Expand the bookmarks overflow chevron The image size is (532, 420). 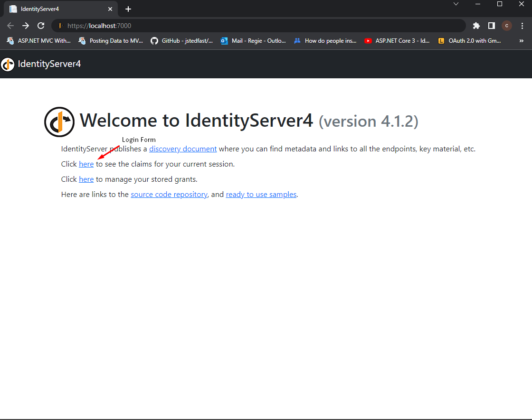point(521,41)
